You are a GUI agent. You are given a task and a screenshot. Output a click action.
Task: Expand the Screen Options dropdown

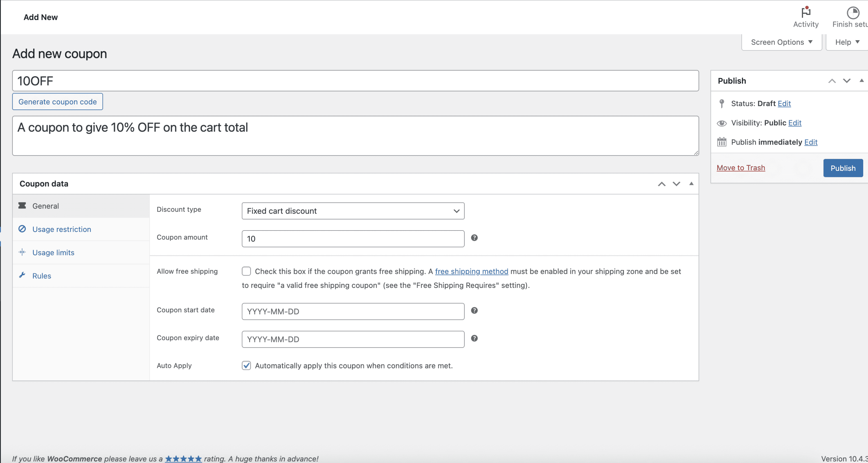(781, 42)
